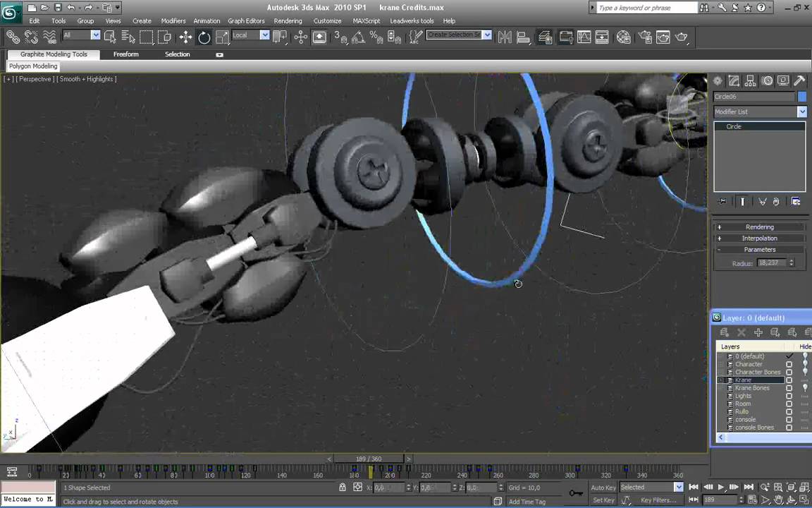Make the Room layer current
This screenshot has width=812, height=508.
point(789,404)
